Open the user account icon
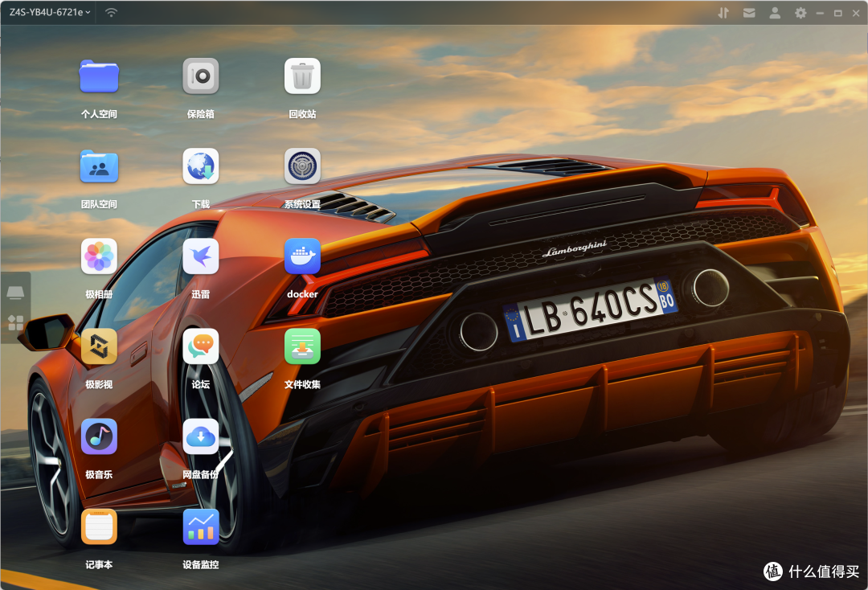Viewport: 868px width, 590px height. click(x=775, y=13)
